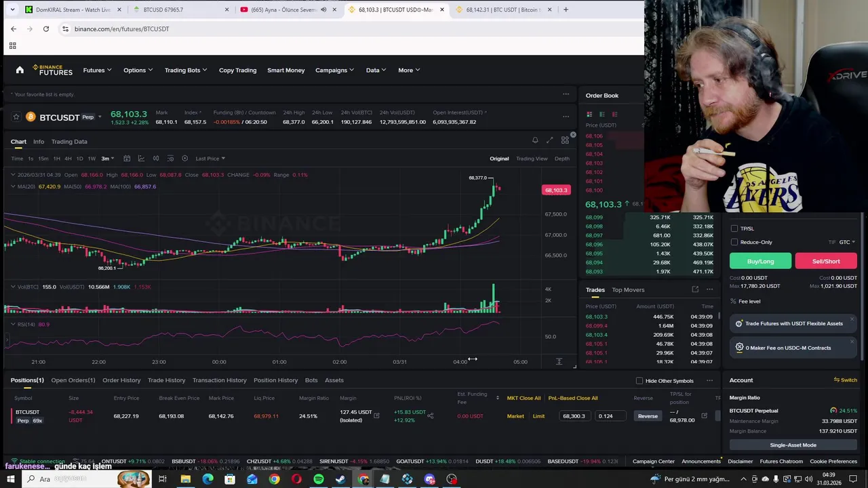This screenshot has height=488, width=868.
Task: Open the 3m interval dropdown
Action: [x=108, y=159]
